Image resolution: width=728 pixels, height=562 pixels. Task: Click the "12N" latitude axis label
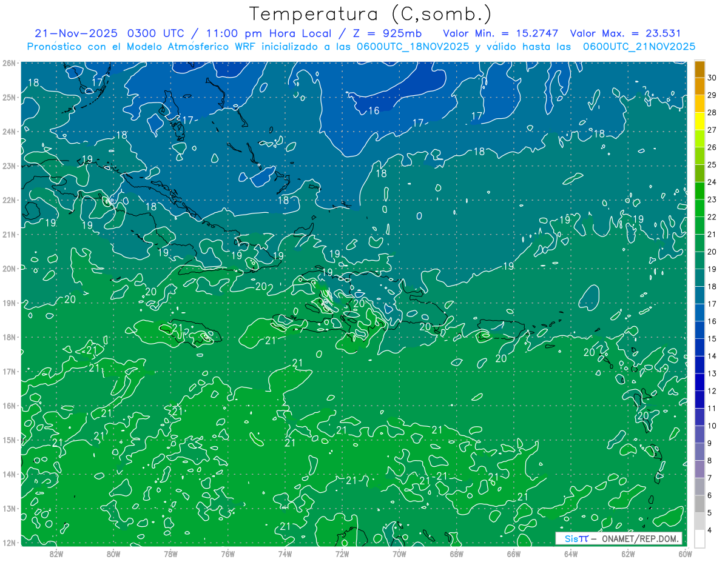pyautogui.click(x=9, y=543)
